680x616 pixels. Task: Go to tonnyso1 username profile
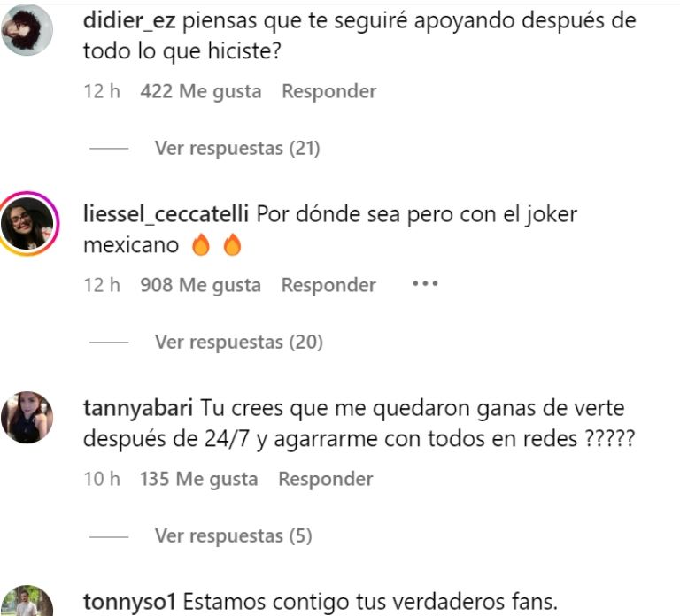[x=129, y=602]
